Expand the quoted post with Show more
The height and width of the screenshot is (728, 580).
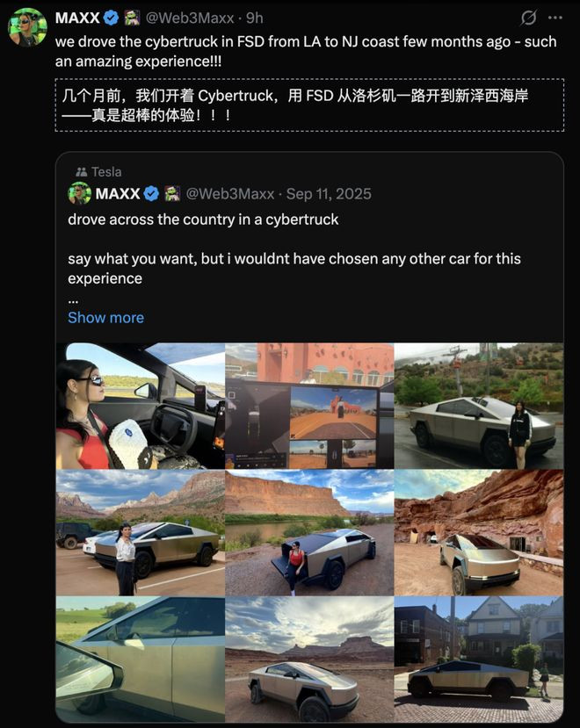(x=106, y=318)
